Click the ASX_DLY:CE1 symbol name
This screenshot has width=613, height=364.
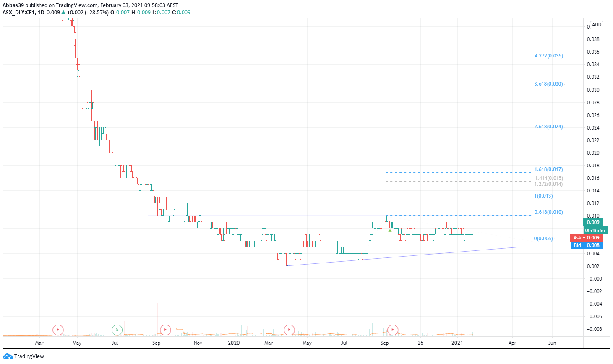click(19, 13)
